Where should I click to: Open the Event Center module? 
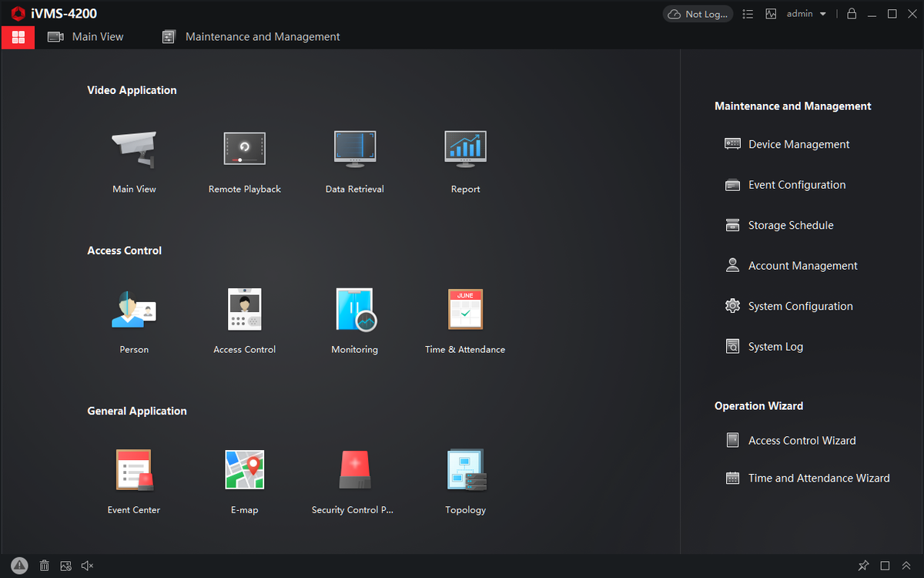(x=134, y=469)
